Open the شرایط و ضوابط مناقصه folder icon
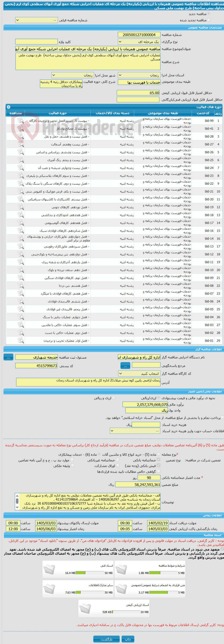The height and width of the screenshot is (644, 224). coord(121,569)
